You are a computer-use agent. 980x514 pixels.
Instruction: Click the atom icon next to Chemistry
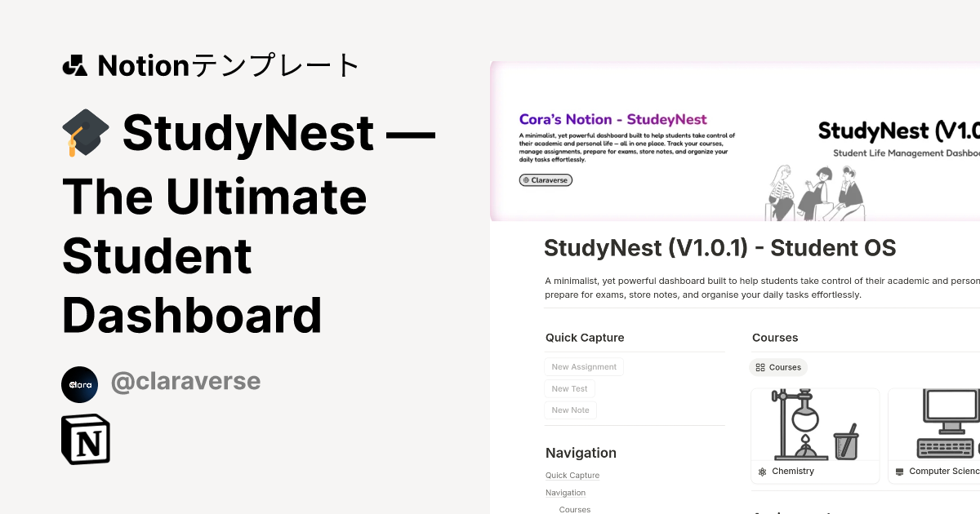[x=761, y=471]
